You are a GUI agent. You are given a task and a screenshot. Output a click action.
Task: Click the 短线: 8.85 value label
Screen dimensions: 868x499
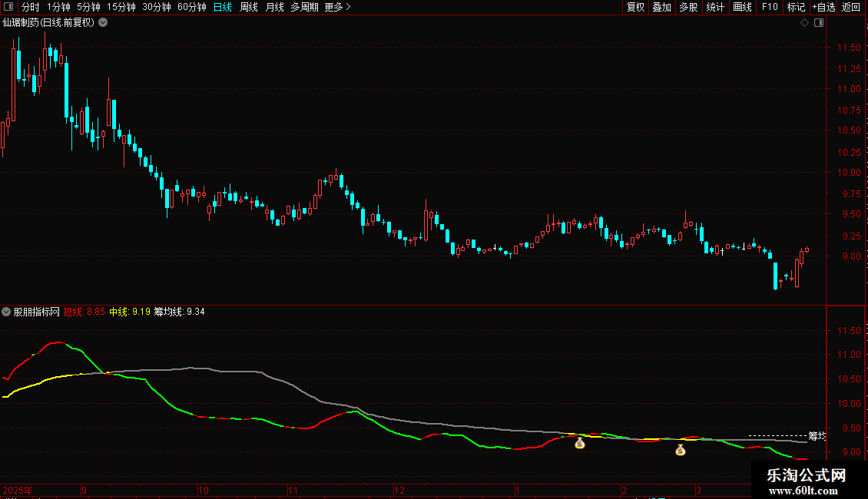84,312
